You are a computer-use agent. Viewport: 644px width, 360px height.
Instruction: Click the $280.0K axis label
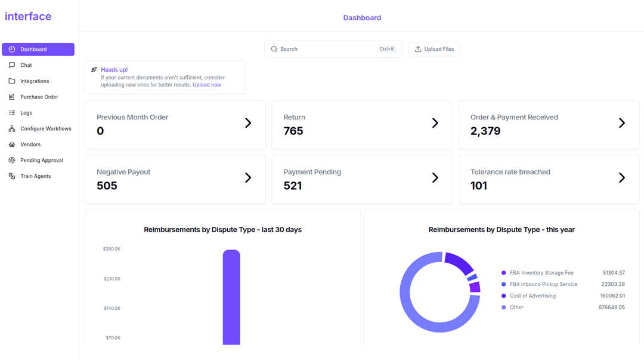click(112, 249)
